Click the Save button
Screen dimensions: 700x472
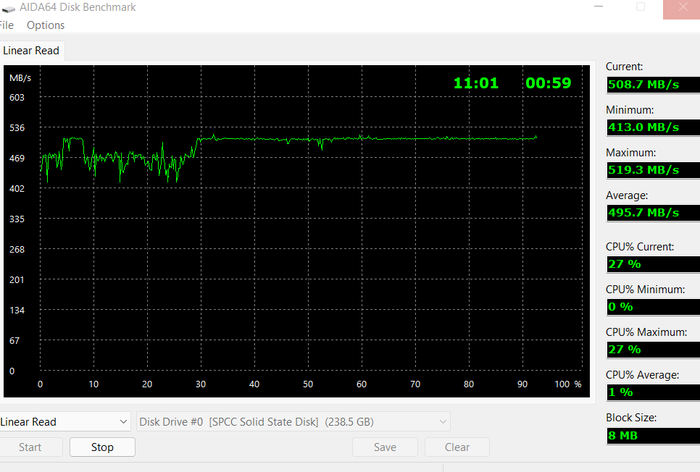[x=385, y=447]
